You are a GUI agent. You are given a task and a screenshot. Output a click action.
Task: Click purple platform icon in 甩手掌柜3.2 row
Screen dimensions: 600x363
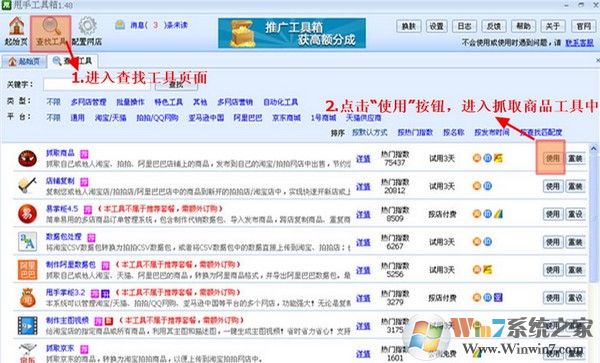[x=498, y=297]
